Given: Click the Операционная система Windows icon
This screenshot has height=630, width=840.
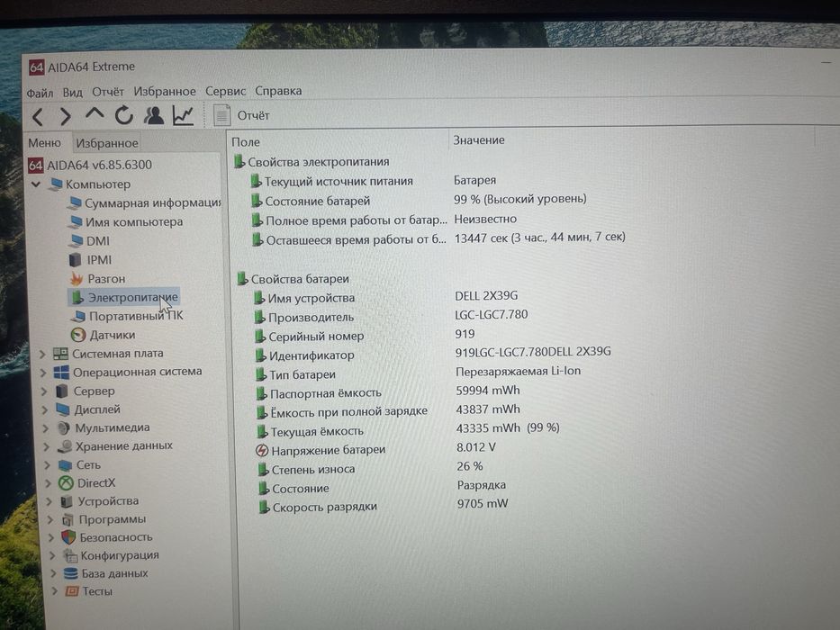Looking at the screenshot, I should (61, 373).
